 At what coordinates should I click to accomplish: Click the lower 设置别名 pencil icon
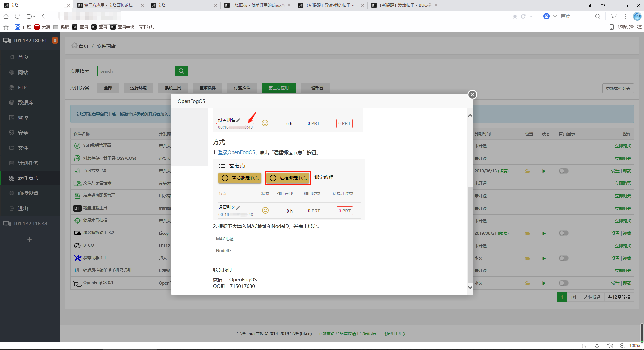[238, 208]
